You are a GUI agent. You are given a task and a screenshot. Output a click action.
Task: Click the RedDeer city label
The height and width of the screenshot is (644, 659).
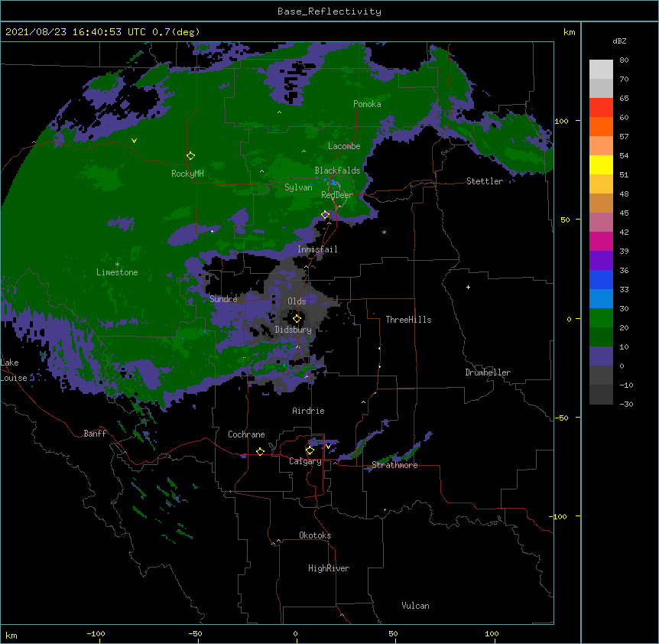[337, 195]
